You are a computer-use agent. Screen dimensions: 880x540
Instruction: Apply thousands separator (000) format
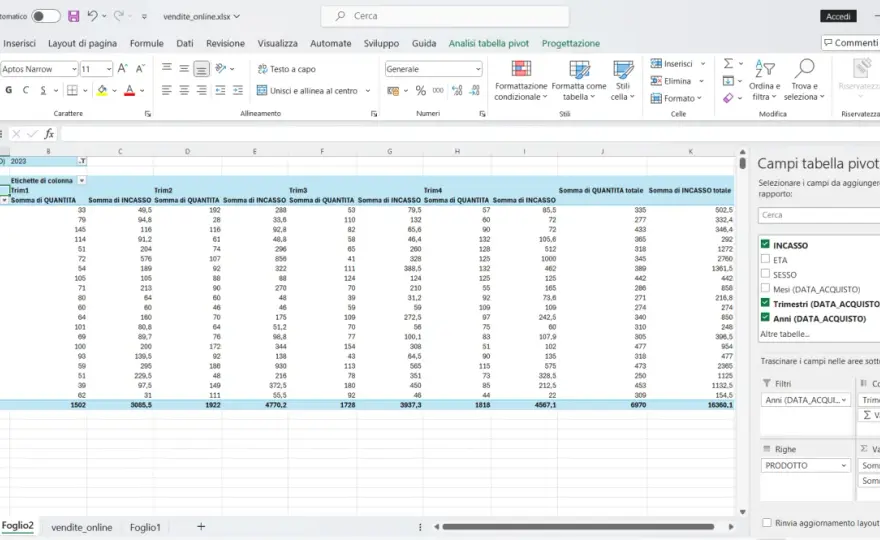tap(438, 90)
